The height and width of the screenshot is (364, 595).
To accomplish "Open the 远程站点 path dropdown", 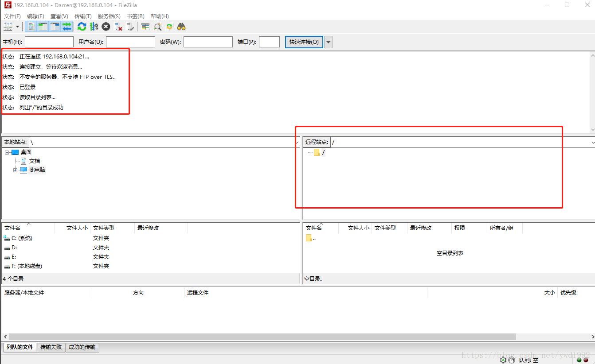I will pos(592,142).
